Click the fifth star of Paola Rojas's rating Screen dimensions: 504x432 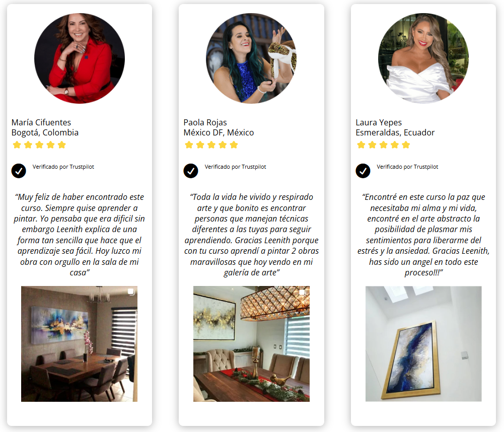(234, 145)
